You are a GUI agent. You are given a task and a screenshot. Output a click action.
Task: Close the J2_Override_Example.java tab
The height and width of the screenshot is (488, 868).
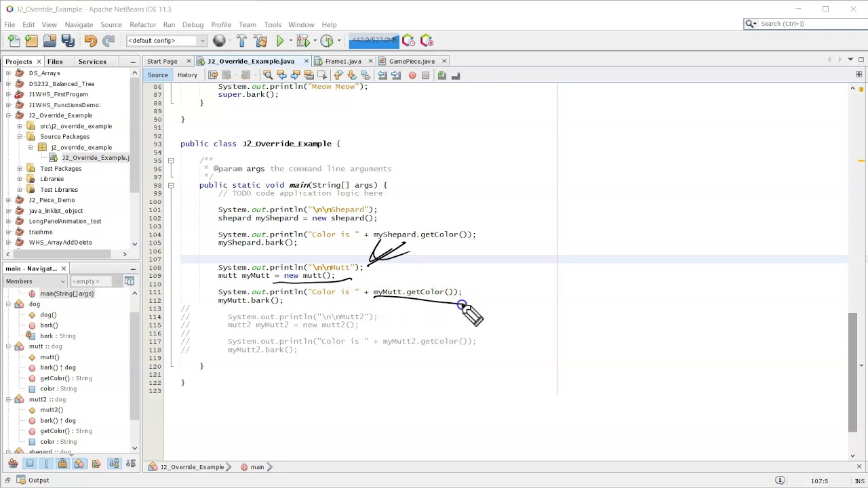(306, 61)
